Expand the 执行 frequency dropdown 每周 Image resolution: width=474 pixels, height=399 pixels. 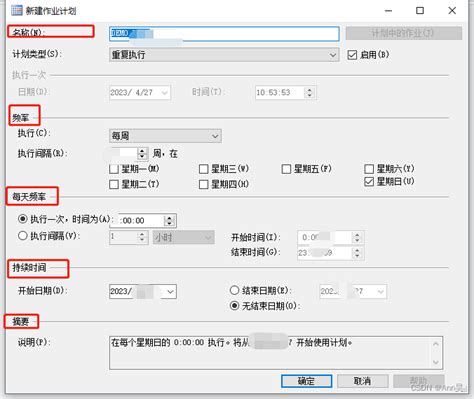pyautogui.click(x=165, y=136)
